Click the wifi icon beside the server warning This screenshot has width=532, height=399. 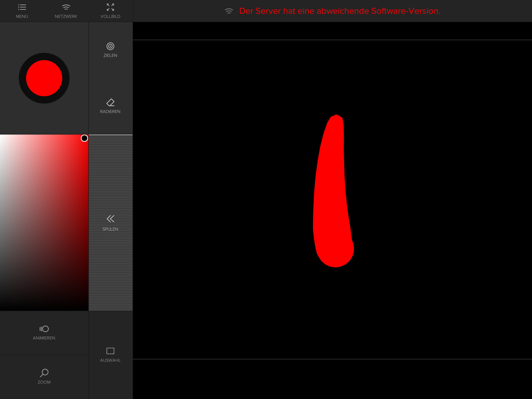click(x=229, y=11)
